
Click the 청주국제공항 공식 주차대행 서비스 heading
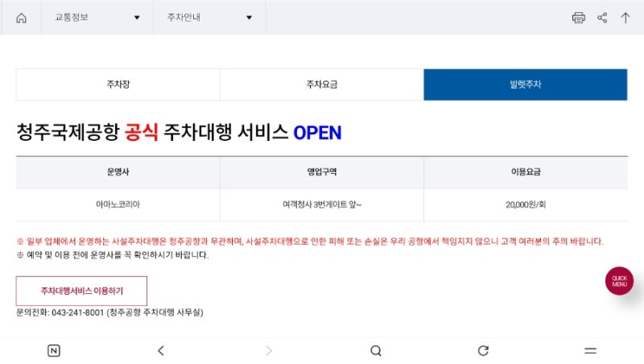tap(179, 132)
